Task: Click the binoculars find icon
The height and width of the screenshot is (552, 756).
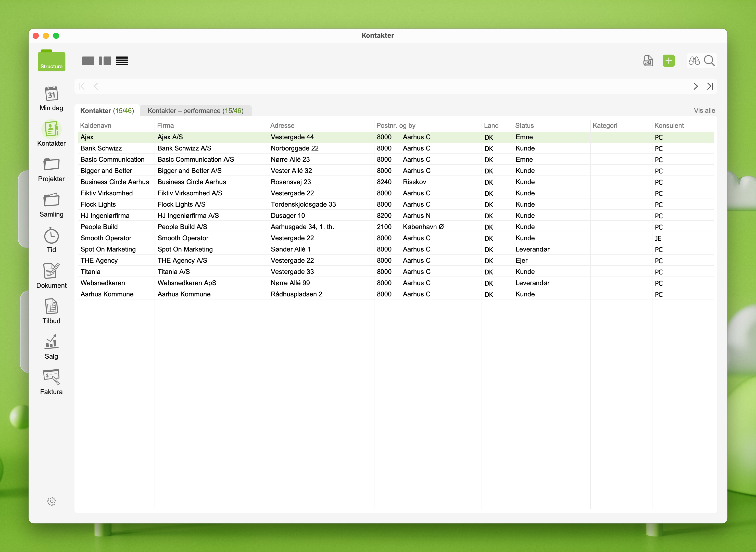Action: point(694,61)
